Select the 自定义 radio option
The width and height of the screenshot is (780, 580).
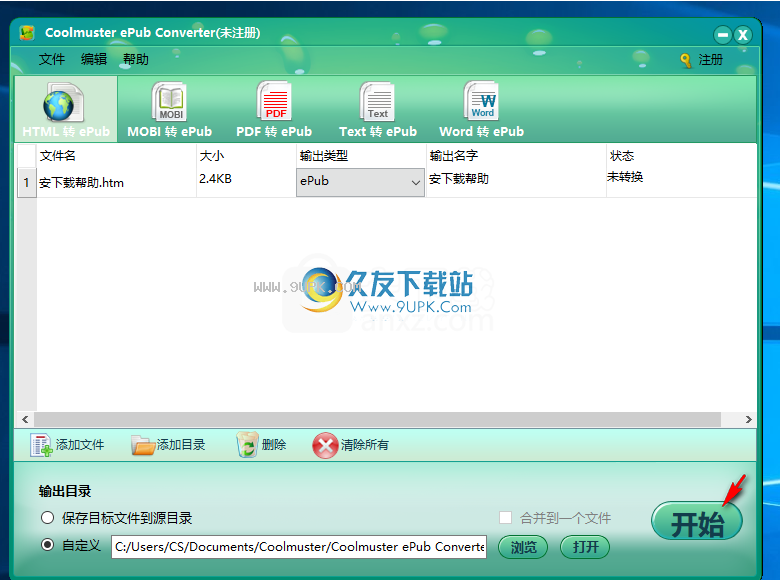[47, 545]
